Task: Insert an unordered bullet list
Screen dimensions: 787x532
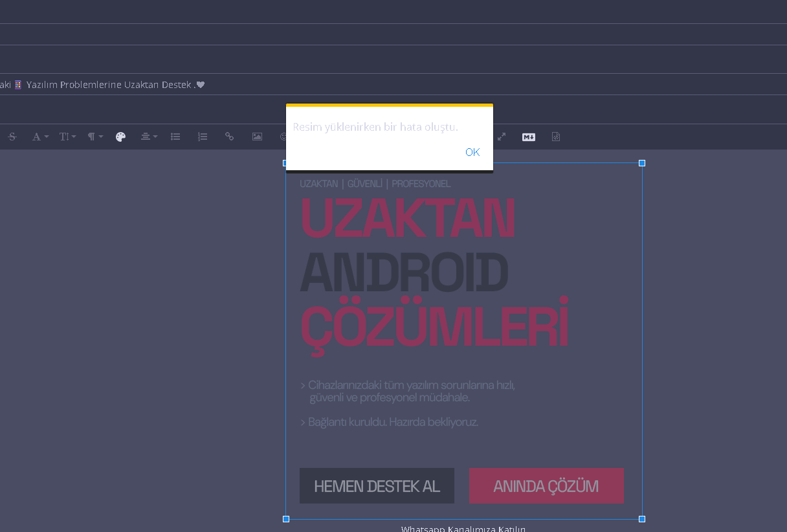Action: [x=175, y=137]
